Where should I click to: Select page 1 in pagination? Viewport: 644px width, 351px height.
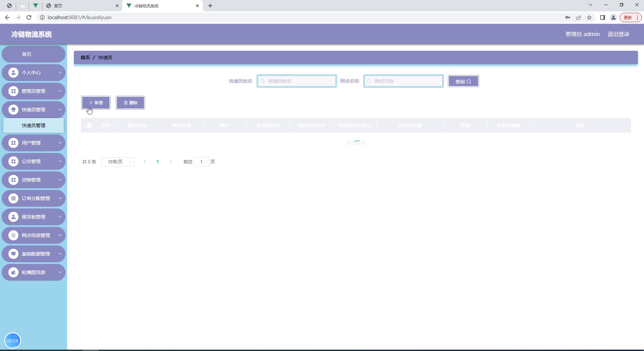point(157,162)
